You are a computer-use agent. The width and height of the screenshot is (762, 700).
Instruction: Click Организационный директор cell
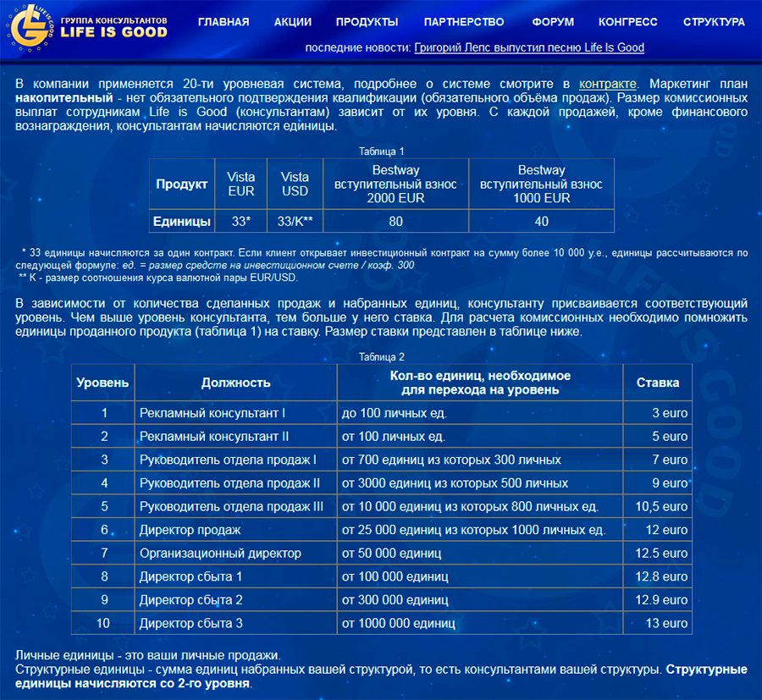click(235, 553)
